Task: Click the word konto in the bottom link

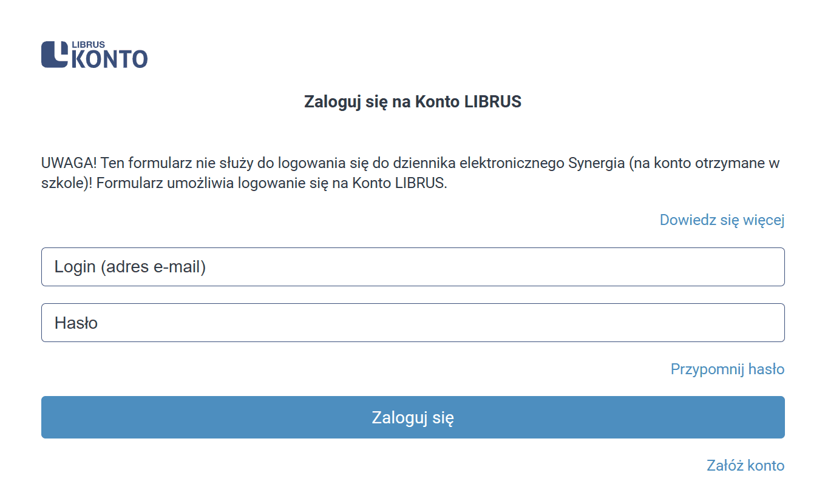Action: point(766,465)
